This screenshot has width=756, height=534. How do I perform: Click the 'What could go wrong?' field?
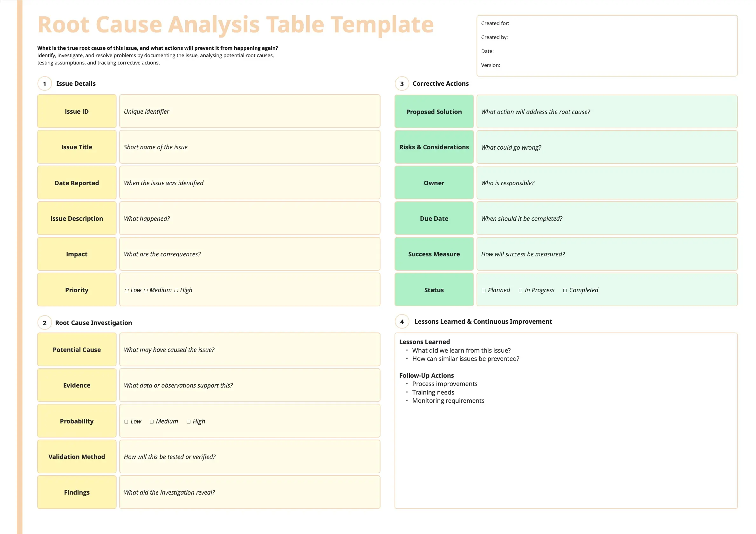pyautogui.click(x=607, y=147)
